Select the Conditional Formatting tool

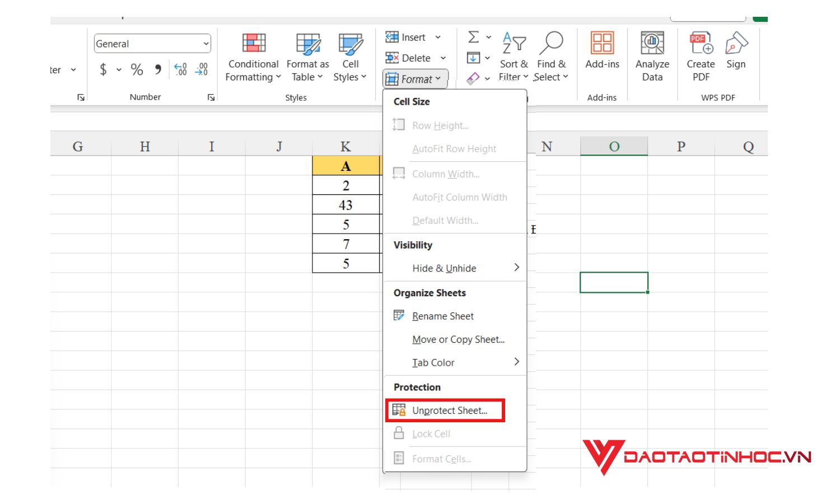pos(253,56)
